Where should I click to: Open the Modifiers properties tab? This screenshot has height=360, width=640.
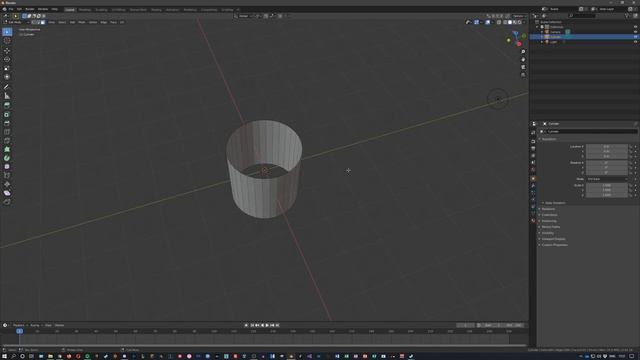533,186
